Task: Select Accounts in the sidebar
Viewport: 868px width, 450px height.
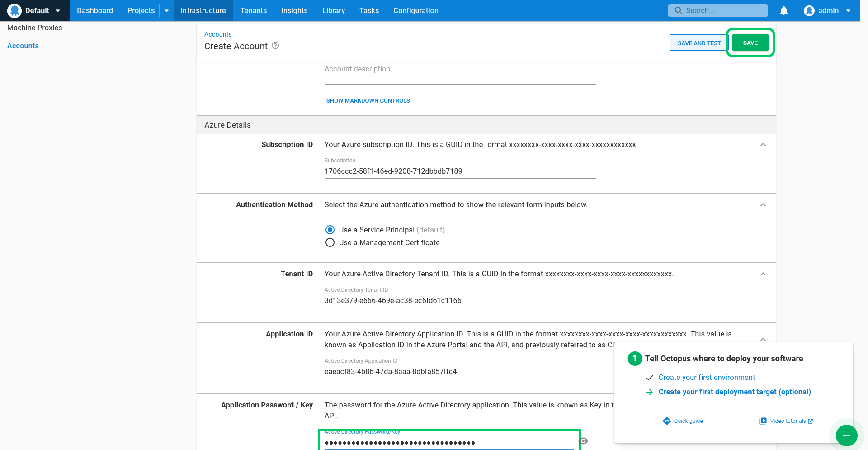Action: tap(23, 46)
